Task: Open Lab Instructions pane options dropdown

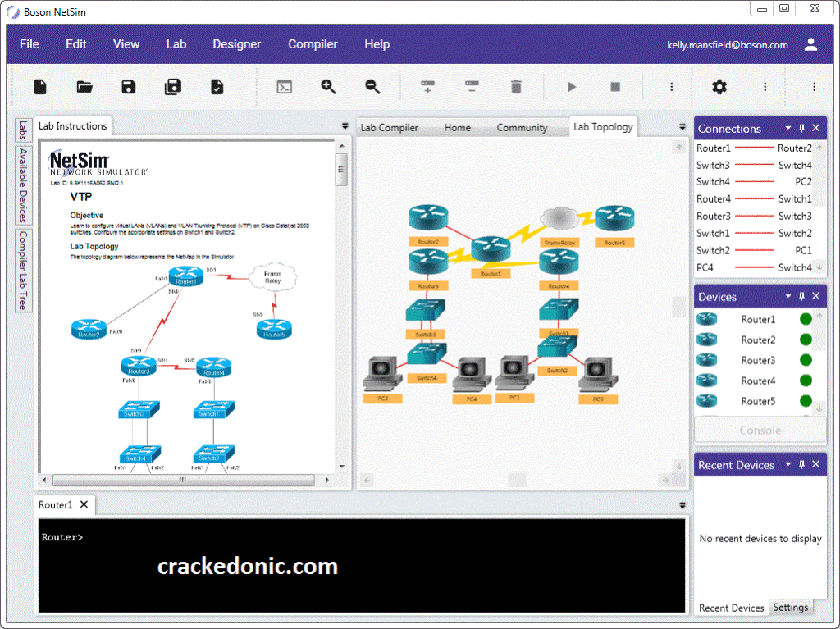Action: pos(345,126)
